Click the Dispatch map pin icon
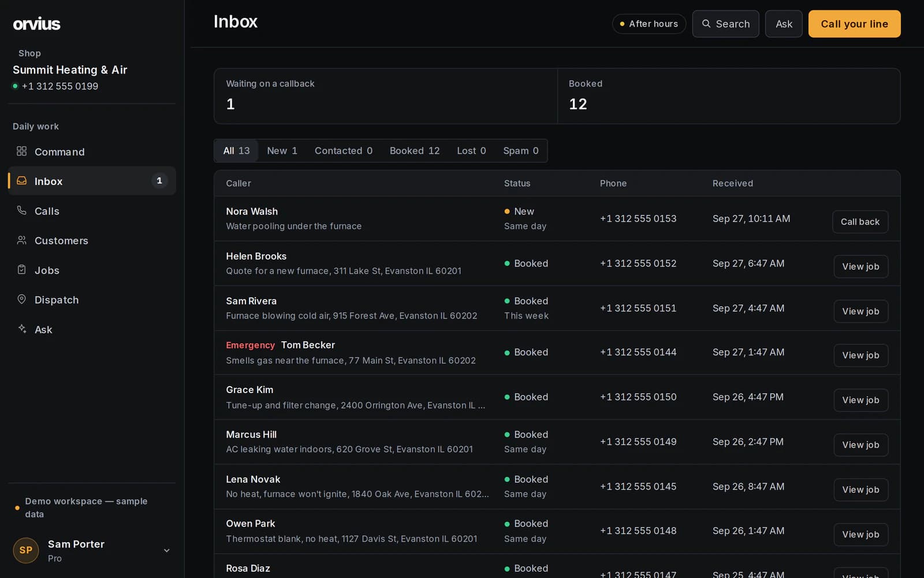924x578 pixels. pos(21,299)
